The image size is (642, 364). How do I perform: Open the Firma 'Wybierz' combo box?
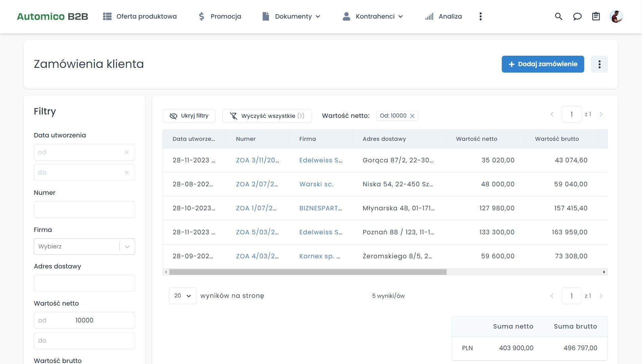click(84, 246)
